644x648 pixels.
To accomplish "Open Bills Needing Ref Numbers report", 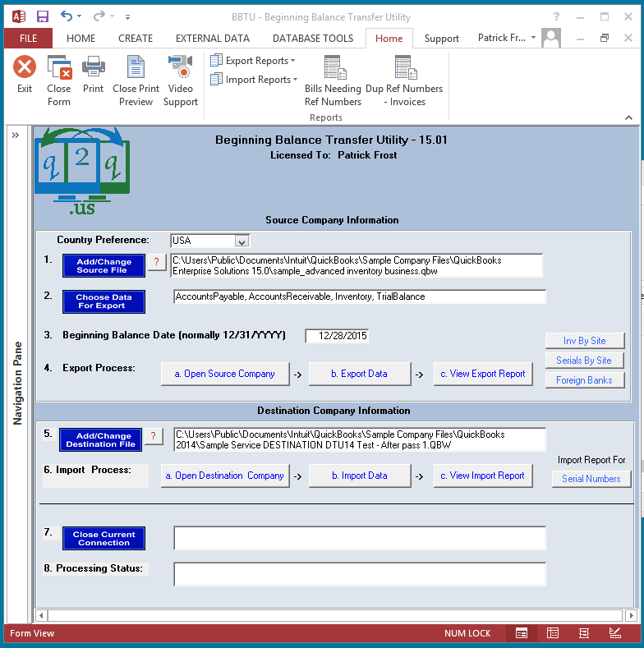I will (333, 81).
